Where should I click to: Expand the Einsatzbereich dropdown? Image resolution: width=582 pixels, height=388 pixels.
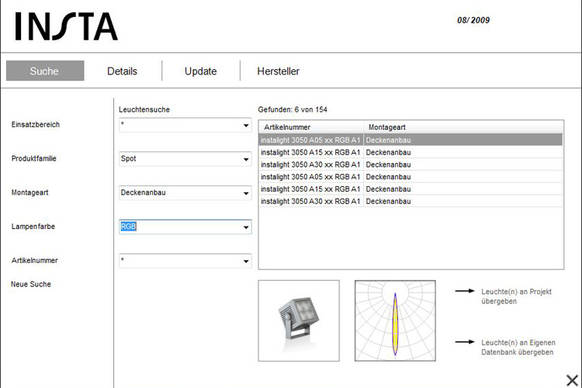[246, 125]
